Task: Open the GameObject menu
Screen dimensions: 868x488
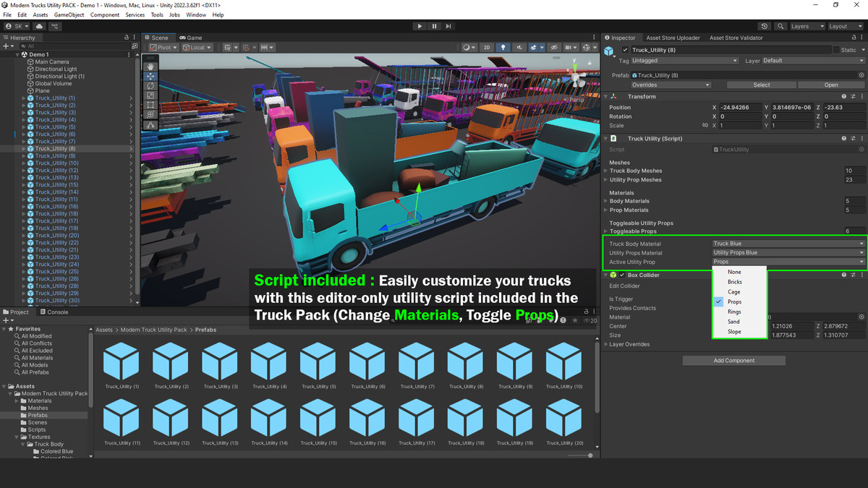Action: (69, 14)
